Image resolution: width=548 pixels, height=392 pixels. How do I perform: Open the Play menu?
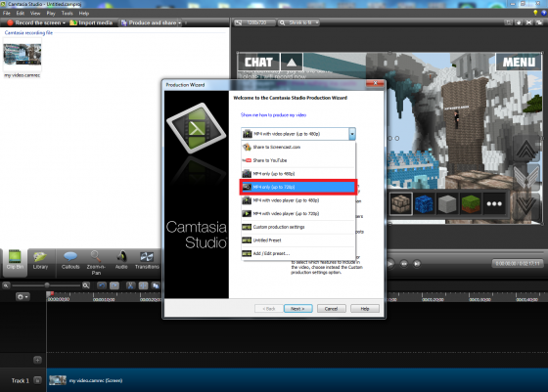pyautogui.click(x=51, y=14)
